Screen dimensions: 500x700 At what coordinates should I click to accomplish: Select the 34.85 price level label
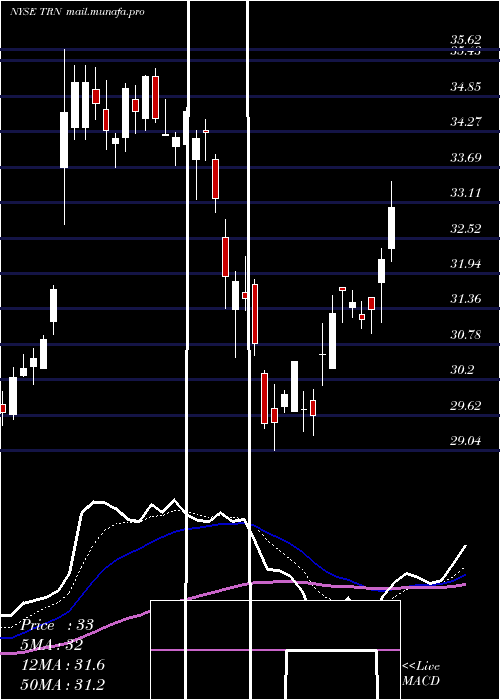466,86
